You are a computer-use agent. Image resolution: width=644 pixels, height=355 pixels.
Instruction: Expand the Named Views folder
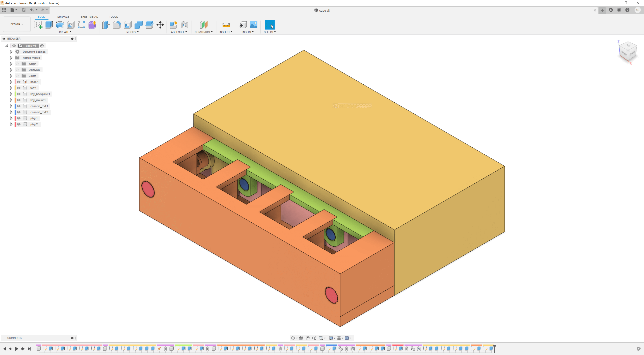[11, 58]
